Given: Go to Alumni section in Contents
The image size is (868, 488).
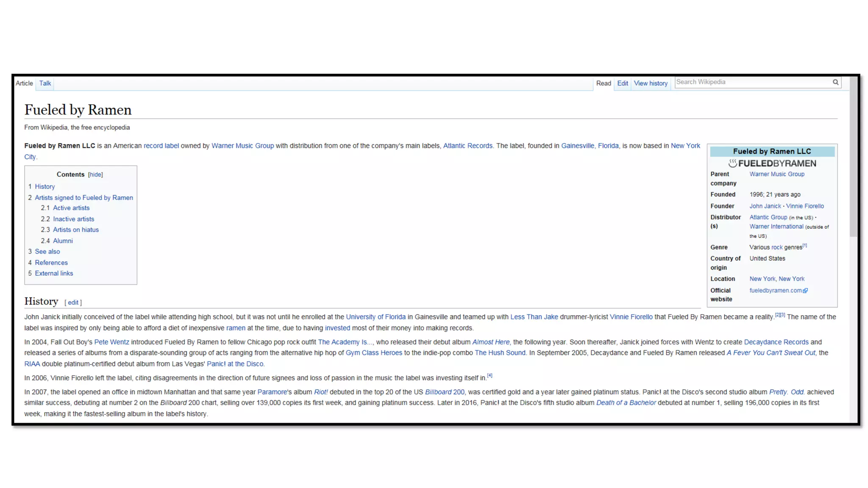Looking at the screenshot, I should pyautogui.click(x=63, y=241).
